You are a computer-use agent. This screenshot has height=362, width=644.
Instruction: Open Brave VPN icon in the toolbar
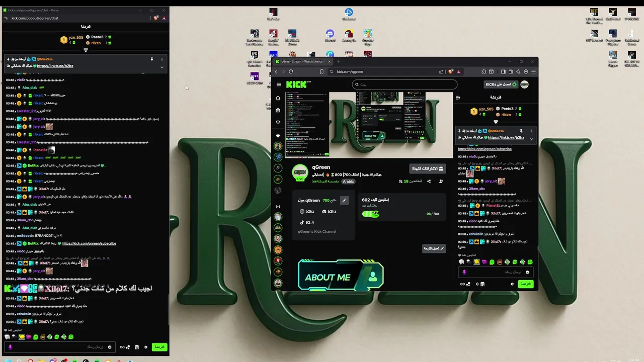click(x=526, y=72)
